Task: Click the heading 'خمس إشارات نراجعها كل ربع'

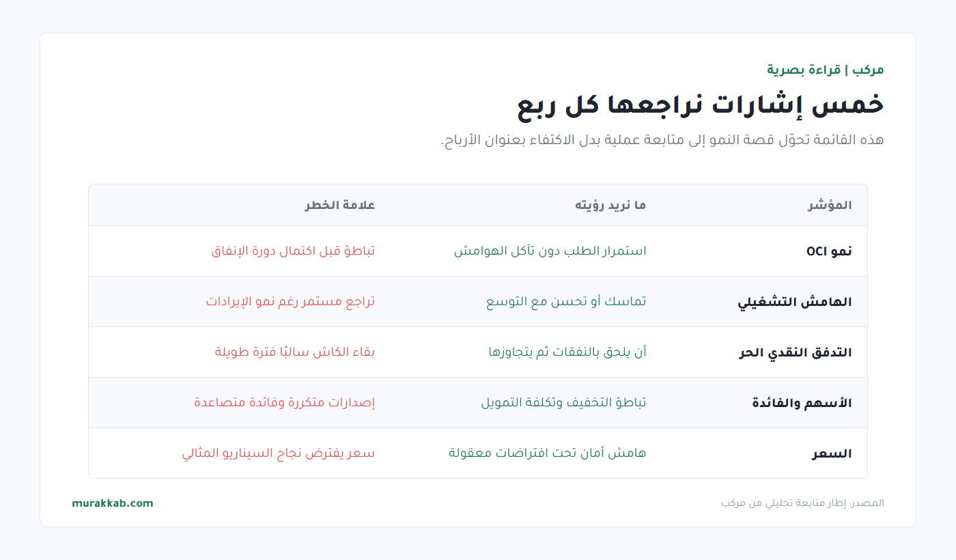Action: click(701, 104)
